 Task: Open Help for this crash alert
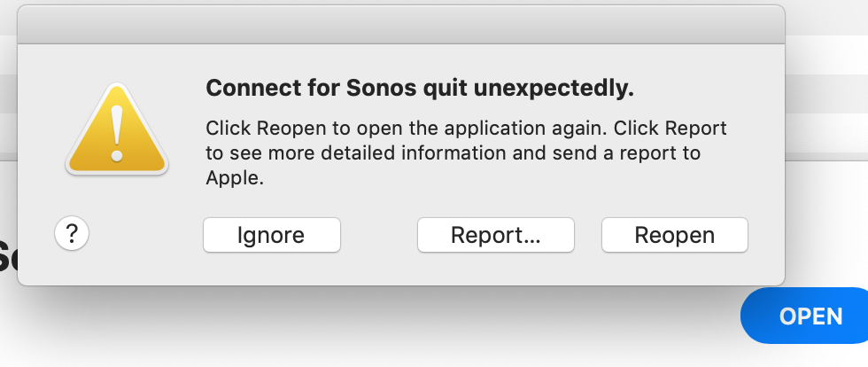tap(72, 234)
